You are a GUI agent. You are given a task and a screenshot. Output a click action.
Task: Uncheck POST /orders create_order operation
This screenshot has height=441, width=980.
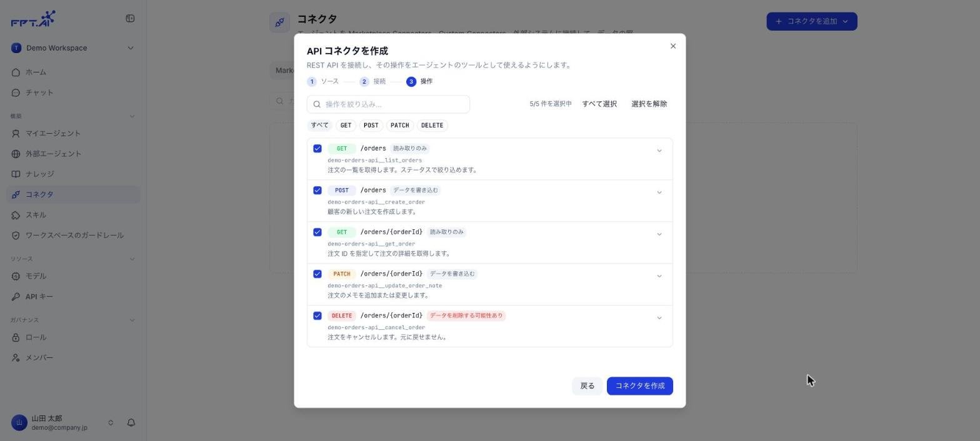coord(317,191)
